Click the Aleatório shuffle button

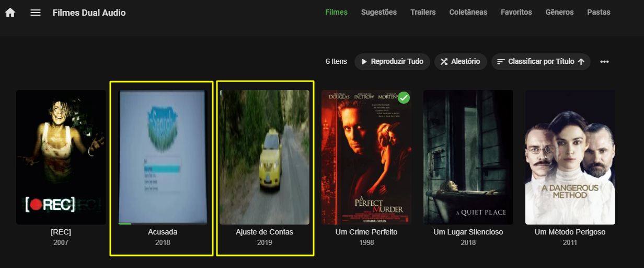click(x=461, y=62)
